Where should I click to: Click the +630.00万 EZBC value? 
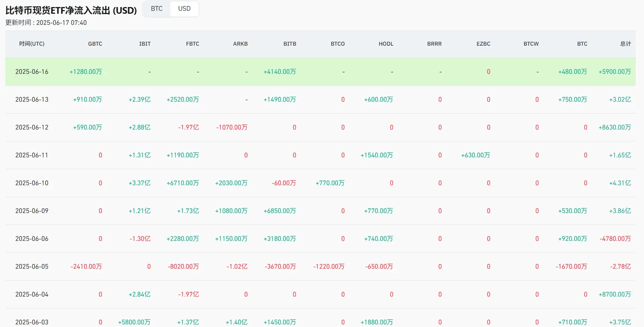tap(476, 155)
